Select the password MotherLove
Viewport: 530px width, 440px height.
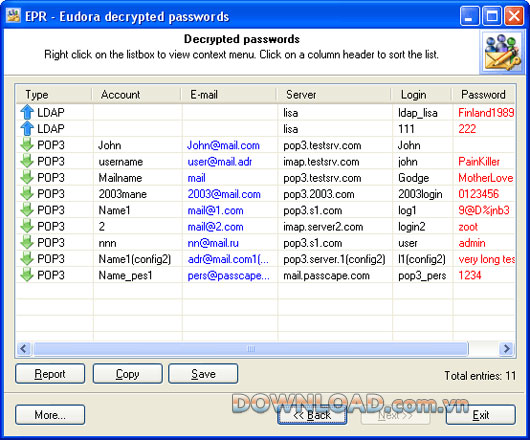(485, 178)
